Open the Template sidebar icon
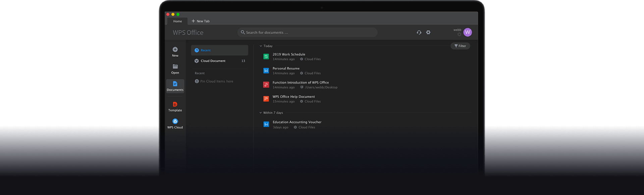Image resolution: width=644 pixels, height=195 pixels. (175, 104)
